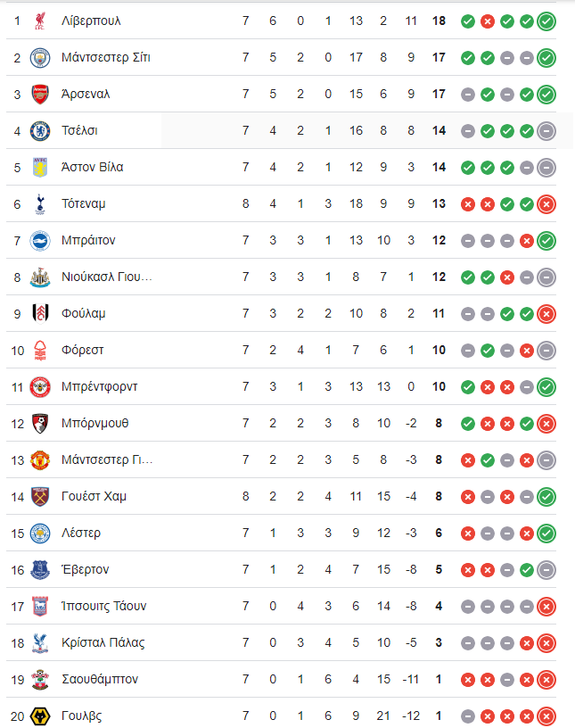
Task: Click the Newcastle United crest
Action: tap(40, 277)
